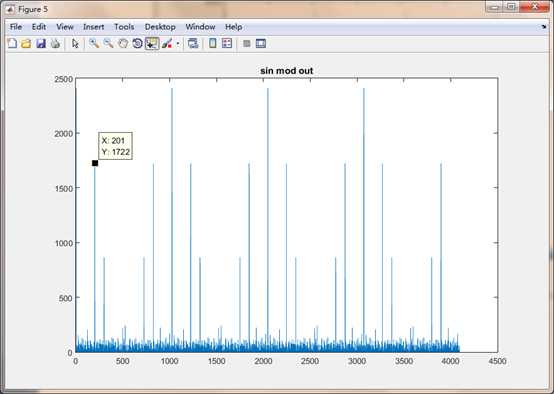Toggle the Data Cursor tool
The height and width of the screenshot is (394, 554).
point(152,43)
